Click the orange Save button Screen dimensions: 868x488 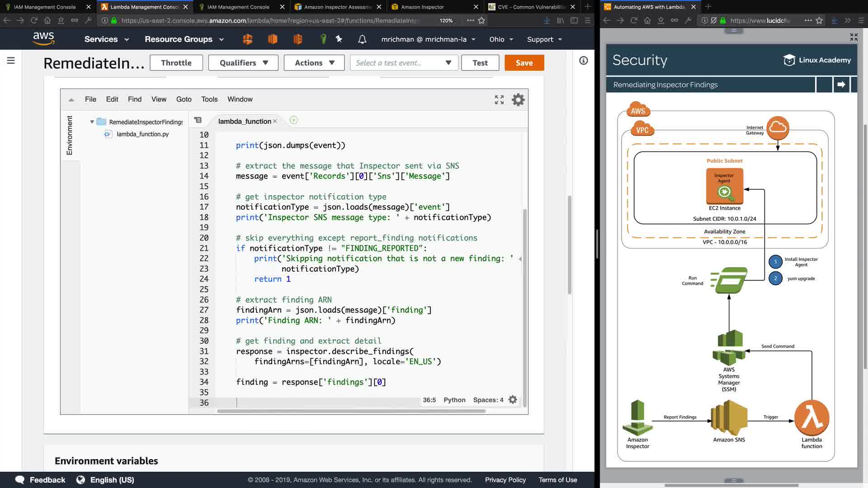[524, 63]
